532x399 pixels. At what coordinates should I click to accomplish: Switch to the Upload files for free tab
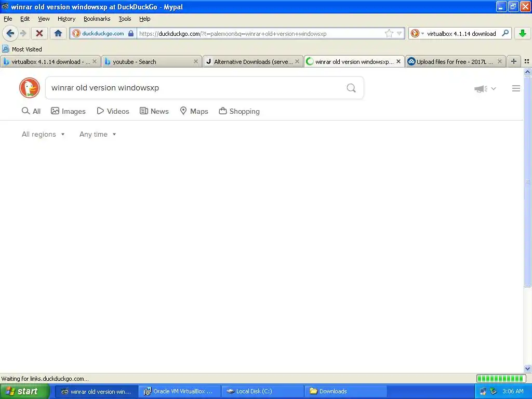coord(455,61)
